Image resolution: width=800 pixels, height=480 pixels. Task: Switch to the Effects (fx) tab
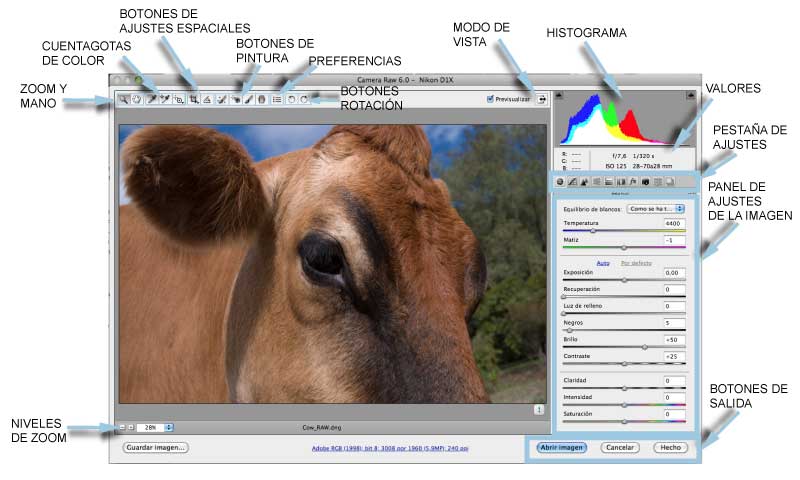633,182
